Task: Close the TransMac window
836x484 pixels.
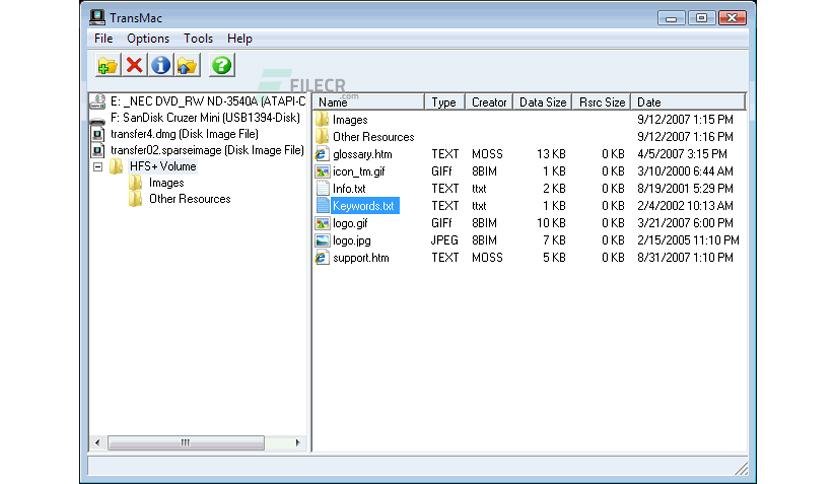Action: pos(732,18)
